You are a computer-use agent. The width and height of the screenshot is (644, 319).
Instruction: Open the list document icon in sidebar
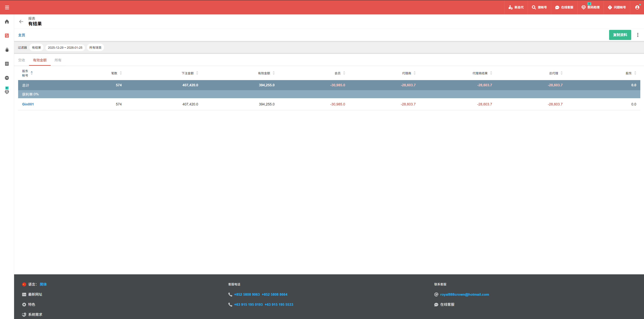[7, 64]
